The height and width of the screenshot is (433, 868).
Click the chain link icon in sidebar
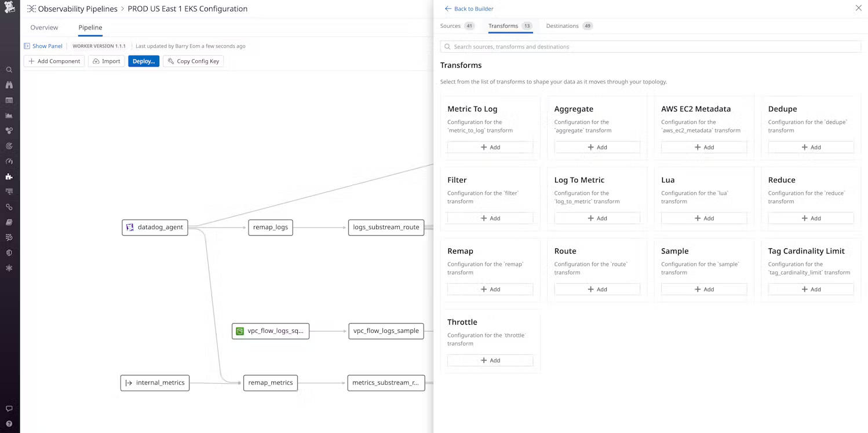point(9,207)
